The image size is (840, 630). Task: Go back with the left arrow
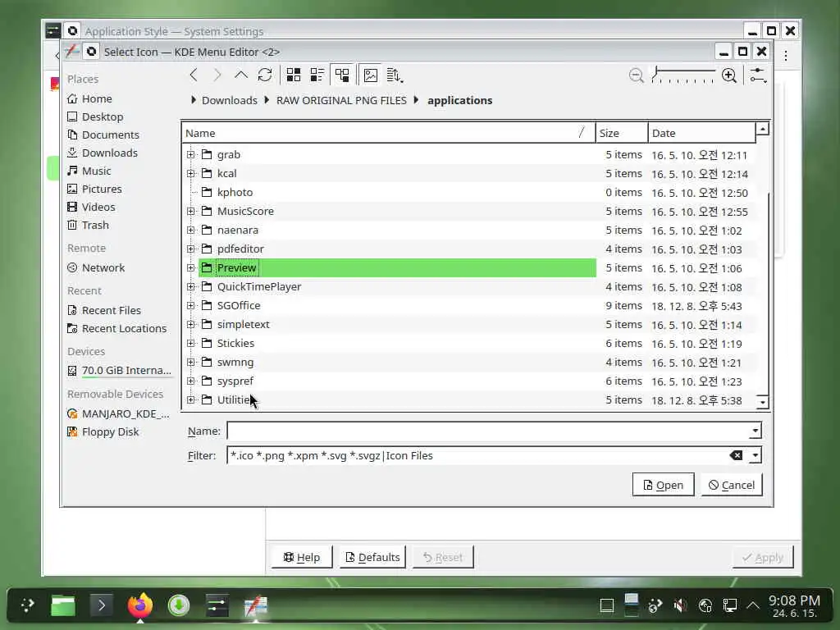194,75
